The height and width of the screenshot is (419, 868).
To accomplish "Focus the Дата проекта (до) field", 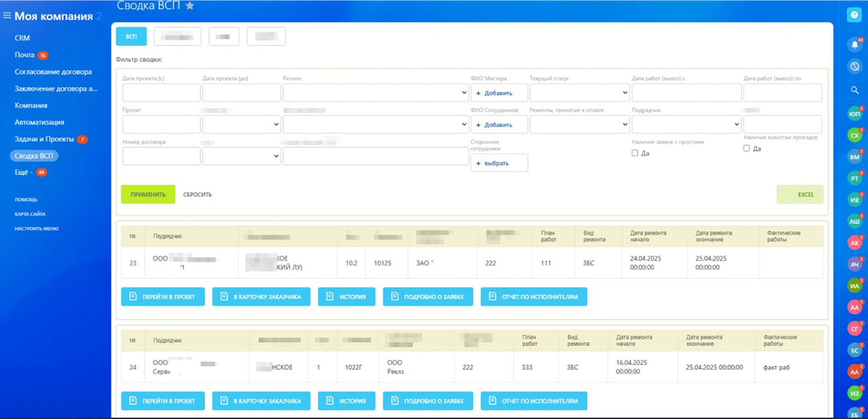I will 242,93.
